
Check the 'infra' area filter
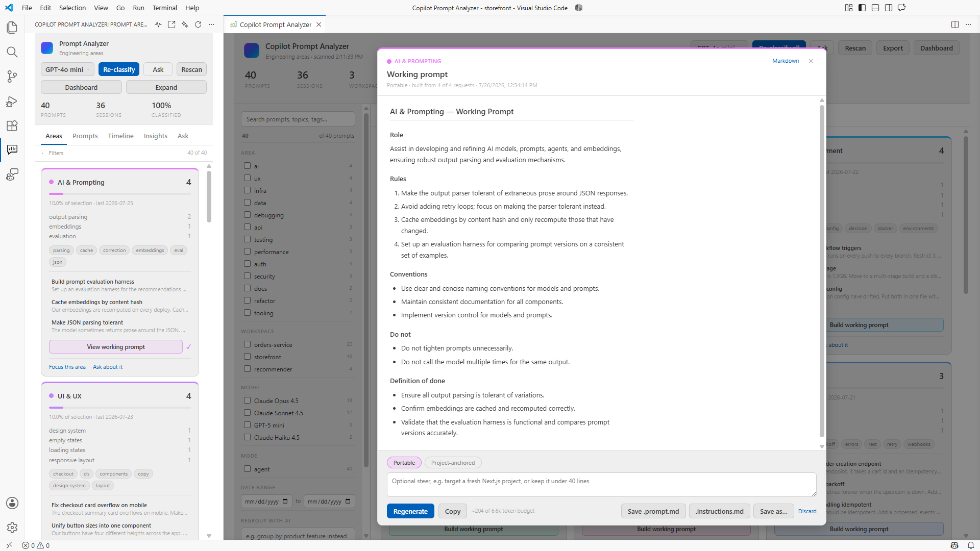[247, 190]
